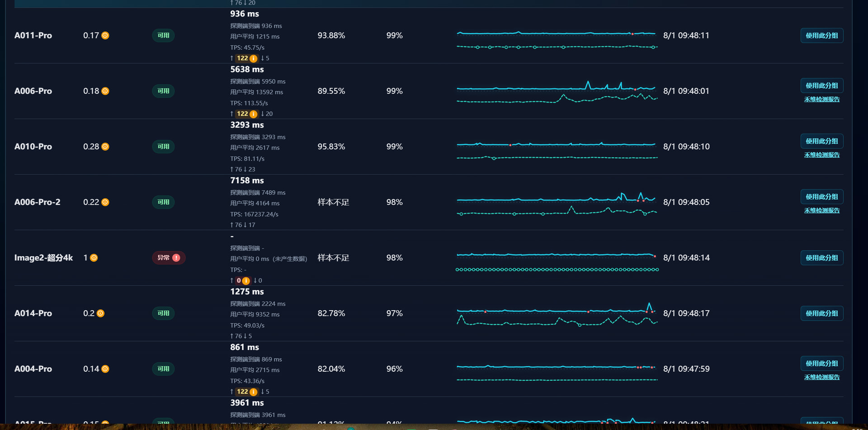The image size is (868, 430).
Task: Click the latency trend chart for A011-Pro
Action: click(557, 40)
